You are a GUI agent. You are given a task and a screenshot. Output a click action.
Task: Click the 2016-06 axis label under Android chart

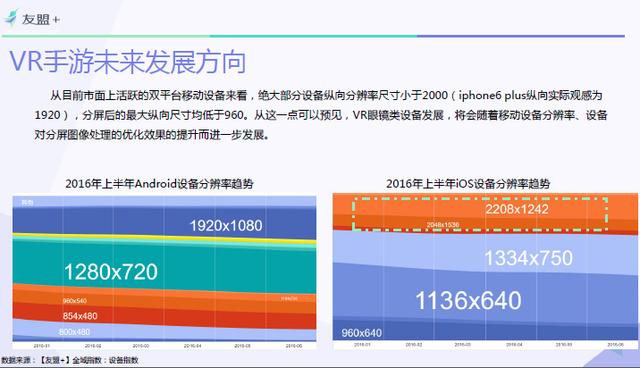click(x=294, y=346)
